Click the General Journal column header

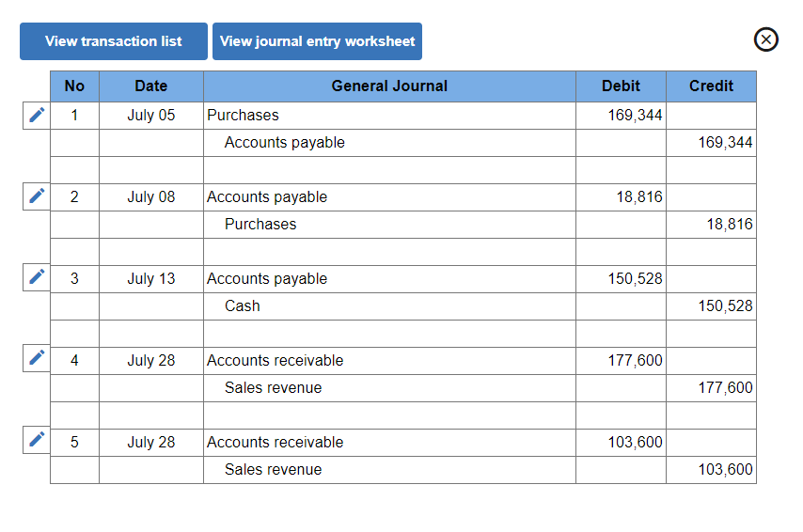pyautogui.click(x=389, y=86)
